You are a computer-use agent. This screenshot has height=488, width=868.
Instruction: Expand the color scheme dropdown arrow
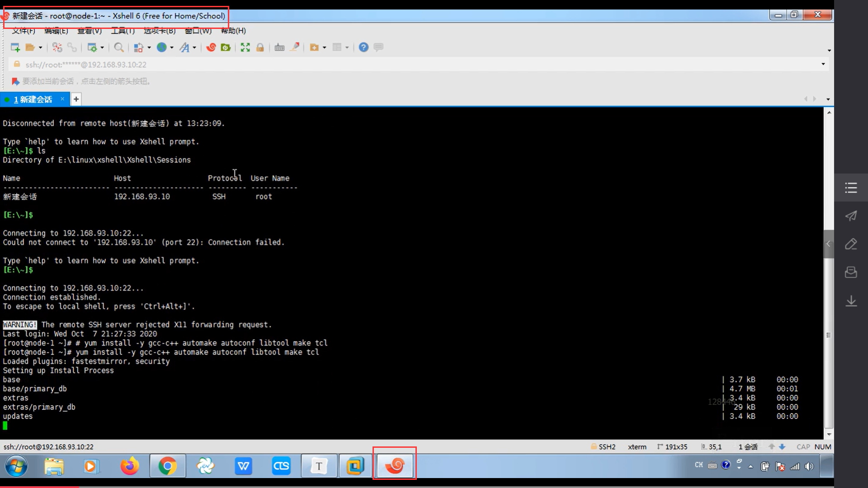pos(149,47)
